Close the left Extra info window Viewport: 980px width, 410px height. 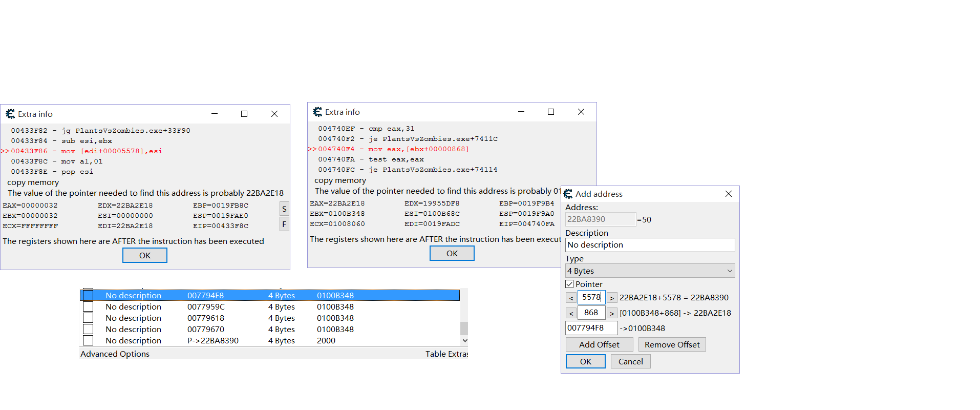pos(274,114)
